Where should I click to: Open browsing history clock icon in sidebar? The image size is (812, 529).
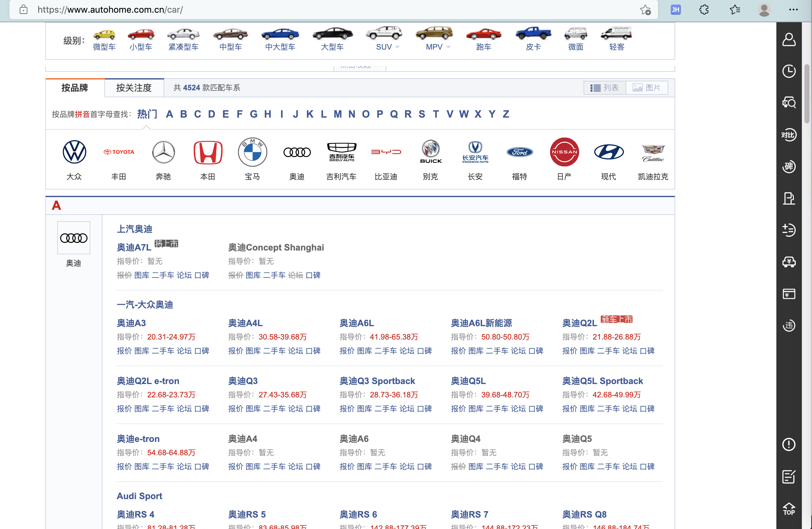(789, 71)
